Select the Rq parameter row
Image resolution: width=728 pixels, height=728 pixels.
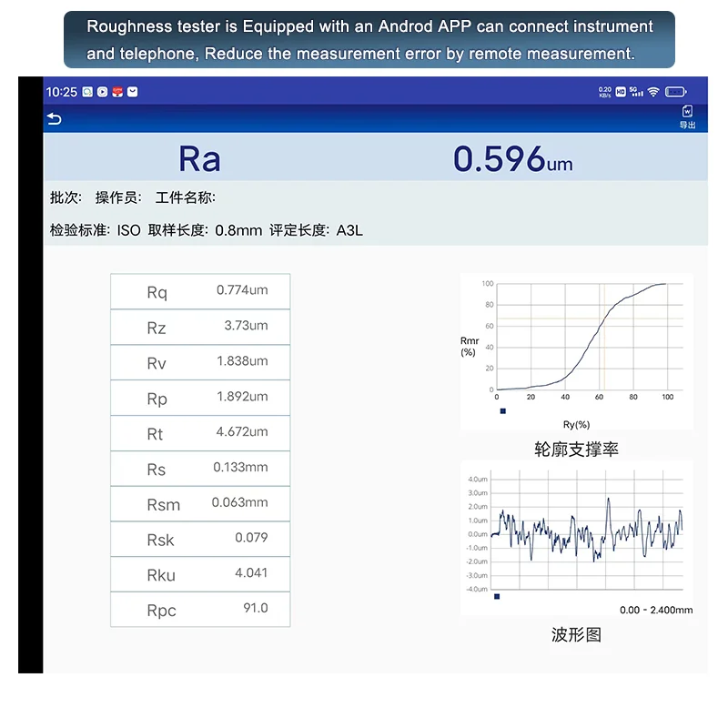pos(200,291)
